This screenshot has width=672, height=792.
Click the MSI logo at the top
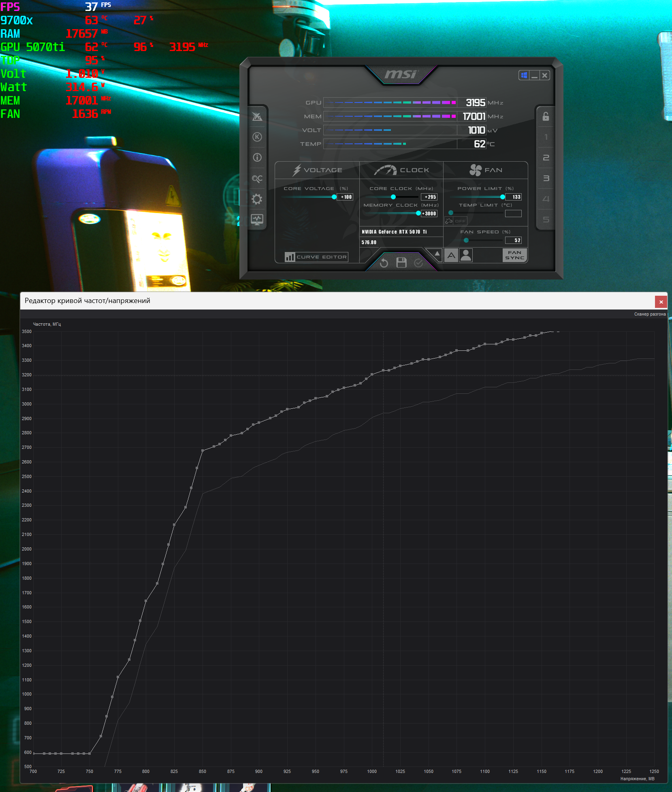[x=401, y=75]
